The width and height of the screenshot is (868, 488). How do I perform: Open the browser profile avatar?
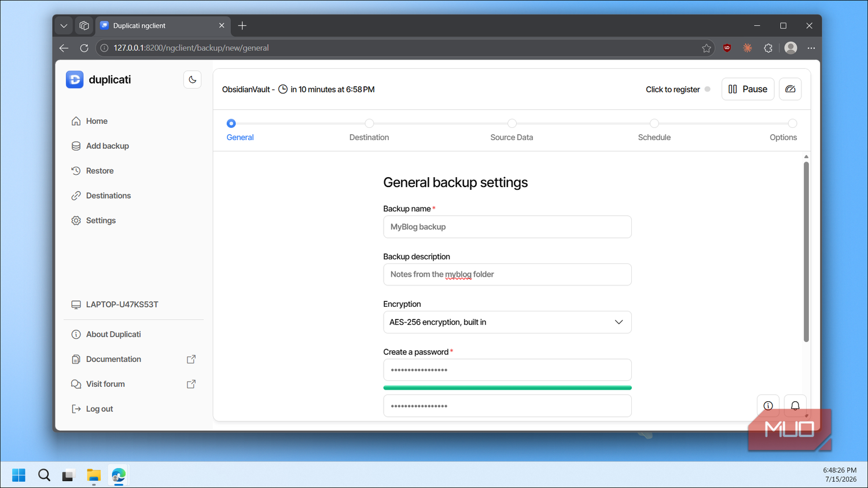tap(790, 48)
